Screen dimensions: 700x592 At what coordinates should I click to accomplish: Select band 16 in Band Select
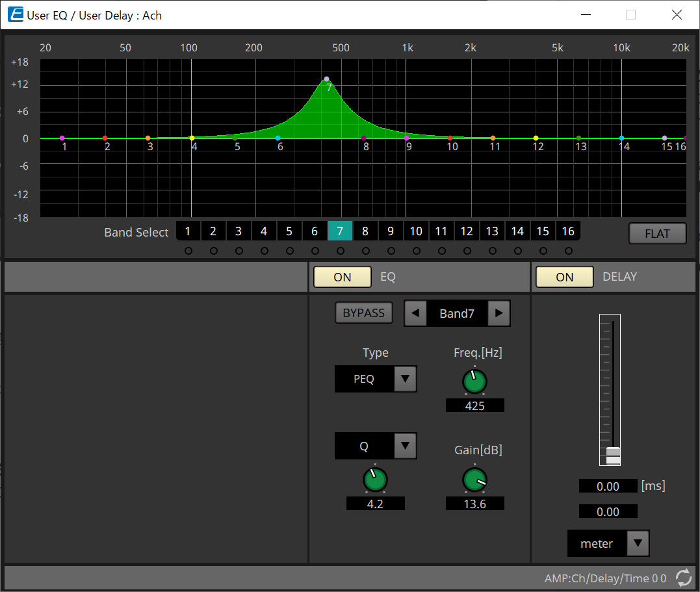click(x=568, y=231)
